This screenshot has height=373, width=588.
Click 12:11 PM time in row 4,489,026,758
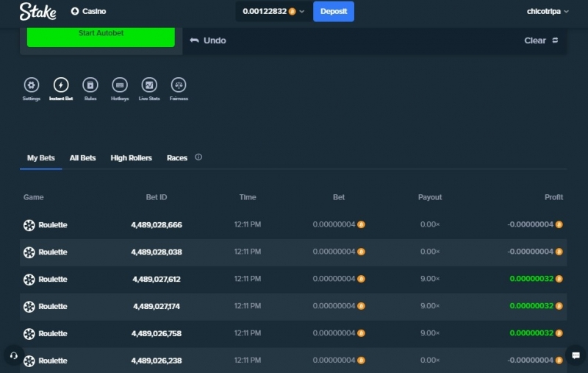(248, 333)
